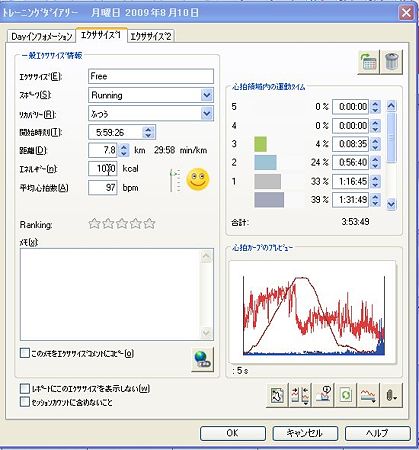This screenshot has height=450, width=419.
Task: Click the 29:58 min/km pace text
Action: tap(180, 150)
